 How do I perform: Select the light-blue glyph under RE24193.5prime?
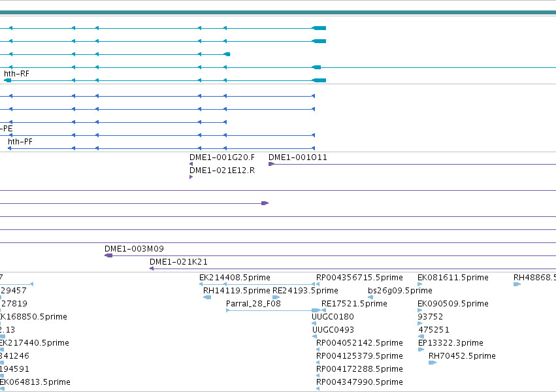(x=276, y=297)
